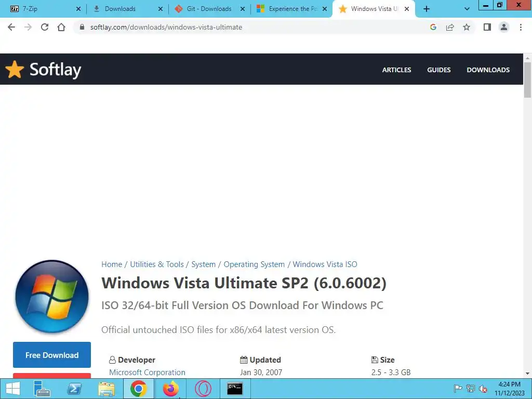
Task: Switch to the Experience the Power tab
Action: (x=291, y=9)
